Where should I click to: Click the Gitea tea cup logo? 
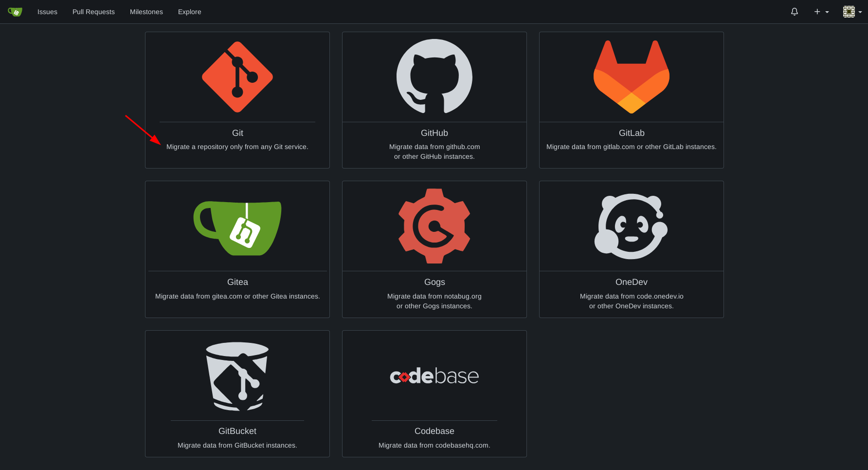(x=237, y=228)
